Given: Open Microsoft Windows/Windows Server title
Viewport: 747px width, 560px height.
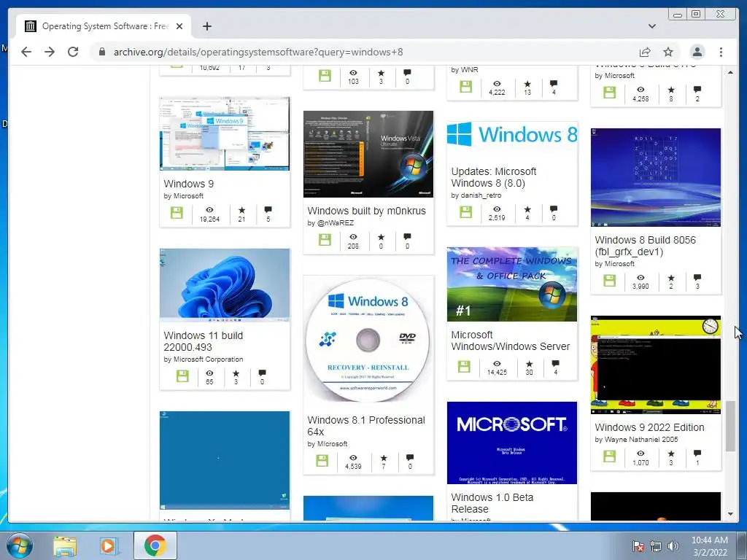Looking at the screenshot, I should [510, 341].
